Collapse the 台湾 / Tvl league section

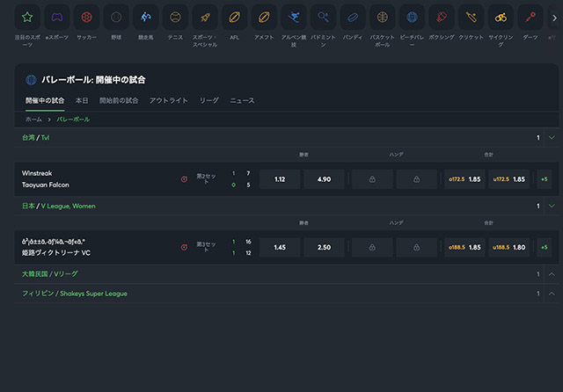tap(552, 138)
